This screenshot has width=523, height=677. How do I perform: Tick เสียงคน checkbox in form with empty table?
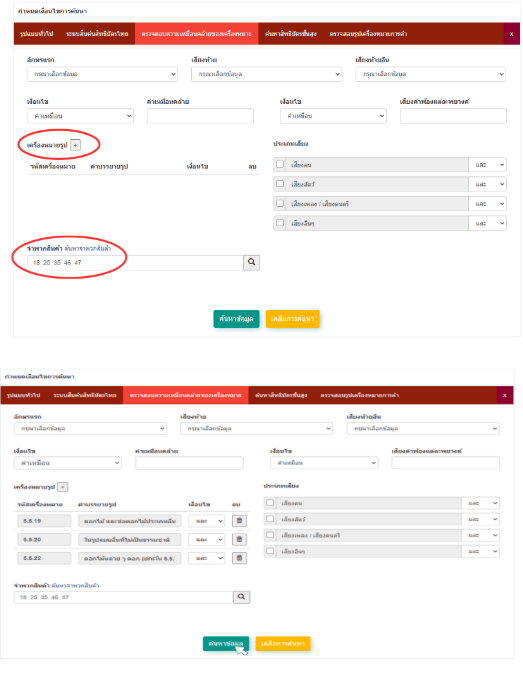(280, 165)
